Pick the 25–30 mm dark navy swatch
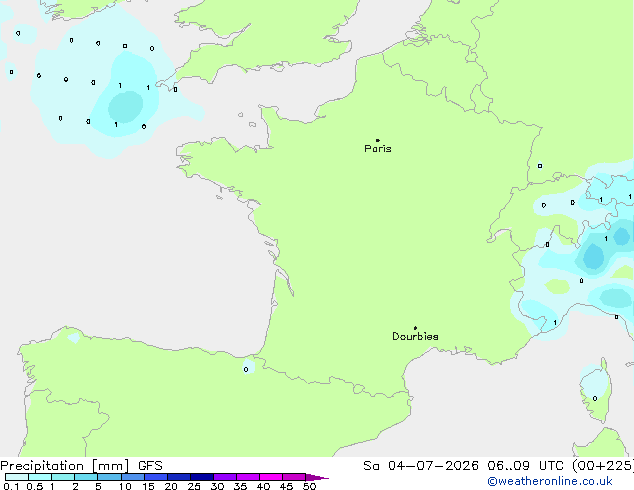 (x=202, y=477)
